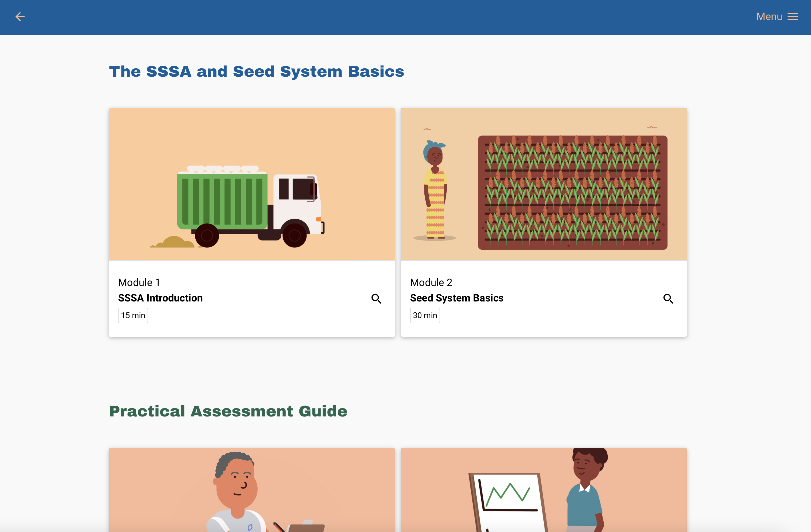
Task: Click the 30 min duration badge
Action: (x=425, y=315)
